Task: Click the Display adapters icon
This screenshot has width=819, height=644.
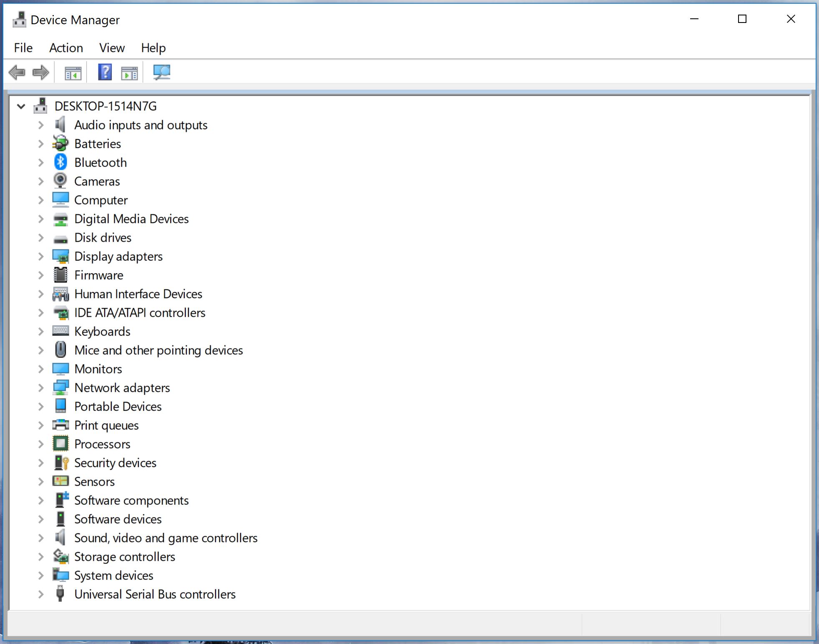Action: [x=61, y=256]
